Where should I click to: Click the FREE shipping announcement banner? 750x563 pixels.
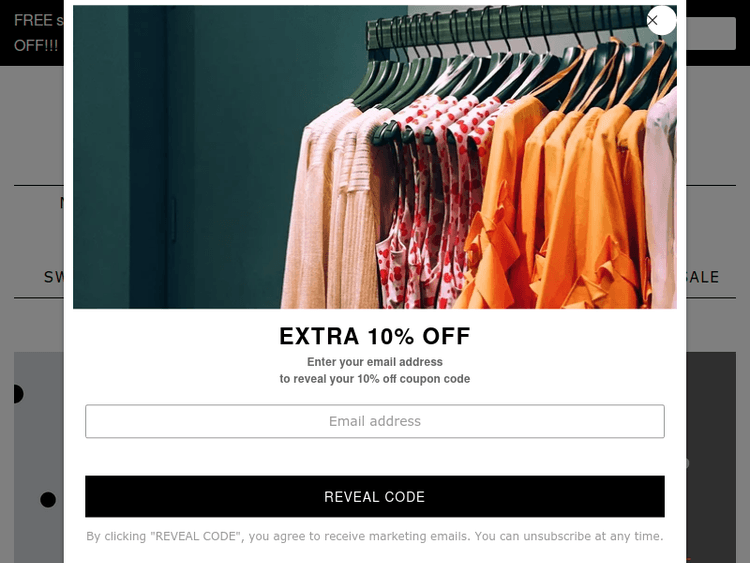pos(38,33)
